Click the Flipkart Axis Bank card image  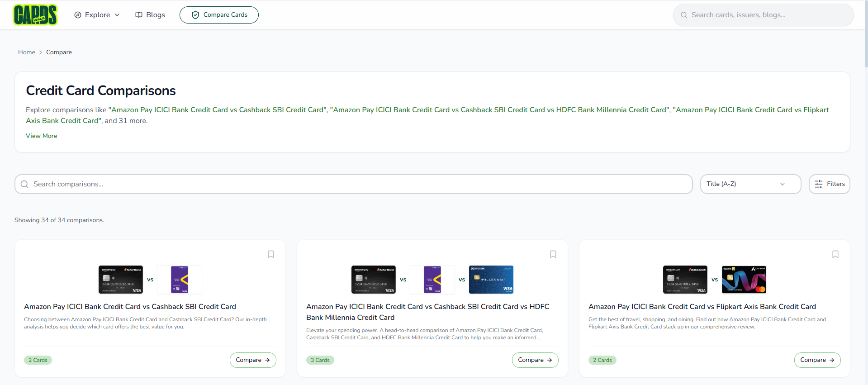point(744,280)
